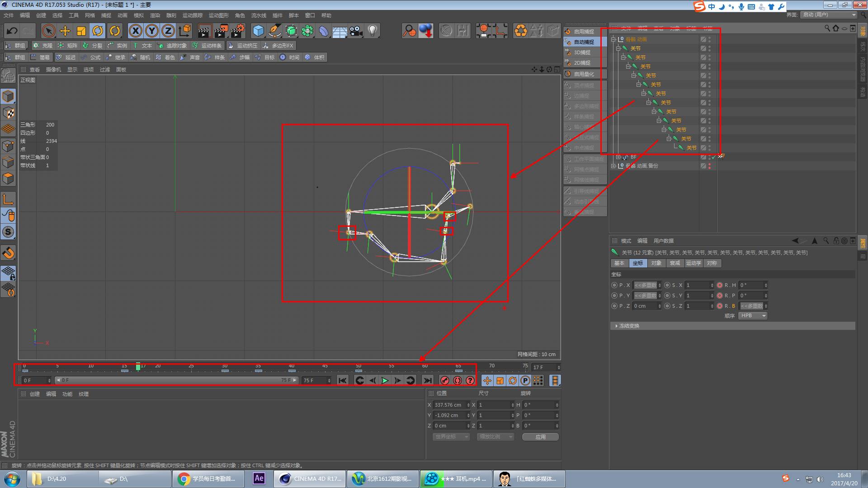Toggle the X axis lock
This screenshot has height=488, width=868.
pos(135,31)
